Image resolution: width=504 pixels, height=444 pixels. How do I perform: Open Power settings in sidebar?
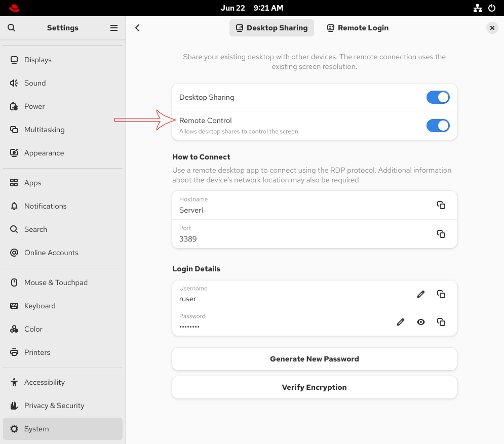pyautogui.click(x=63, y=106)
